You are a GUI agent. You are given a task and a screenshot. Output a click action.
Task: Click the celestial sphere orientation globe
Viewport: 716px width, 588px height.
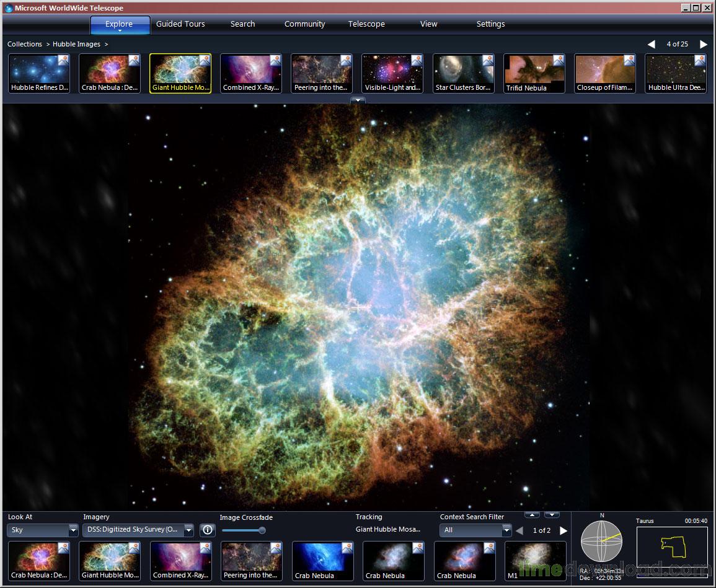[x=601, y=541]
